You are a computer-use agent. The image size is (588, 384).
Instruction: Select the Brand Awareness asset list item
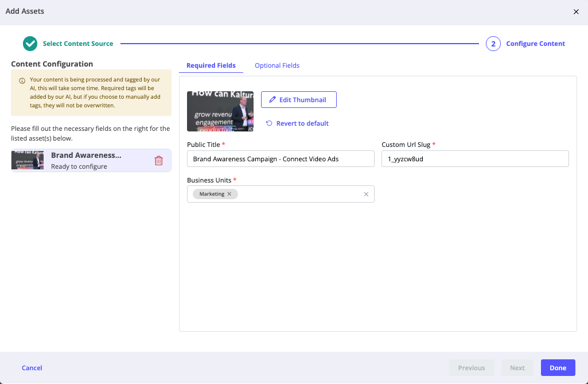coord(91,161)
